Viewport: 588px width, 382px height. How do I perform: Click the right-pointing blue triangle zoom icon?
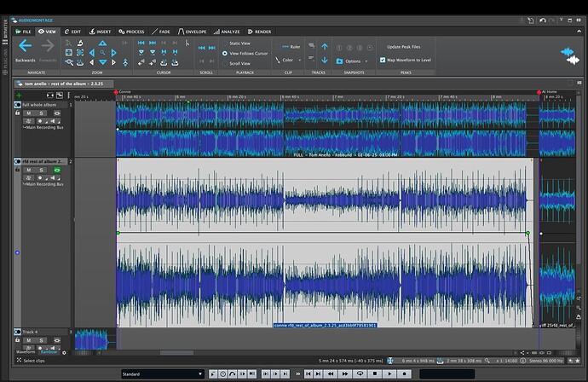coord(113,53)
